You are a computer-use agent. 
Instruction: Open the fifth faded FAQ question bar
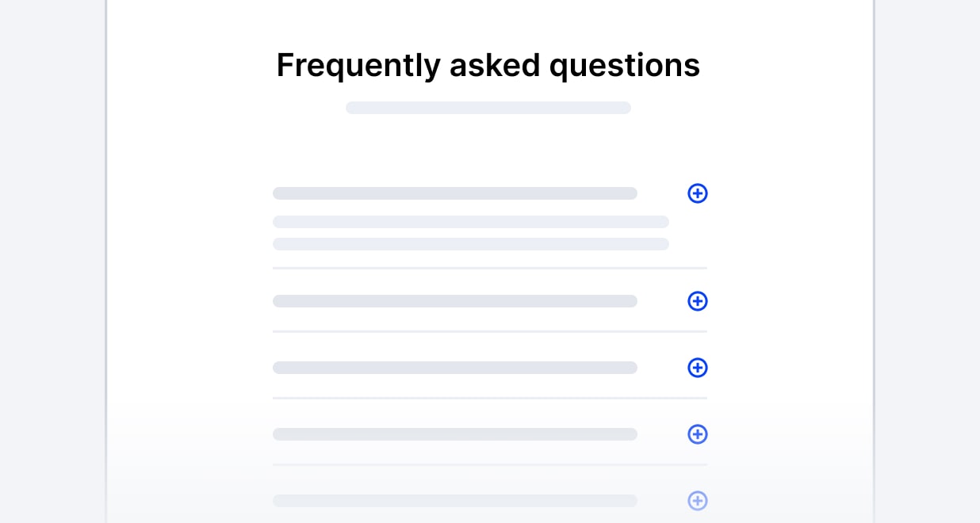[455, 501]
